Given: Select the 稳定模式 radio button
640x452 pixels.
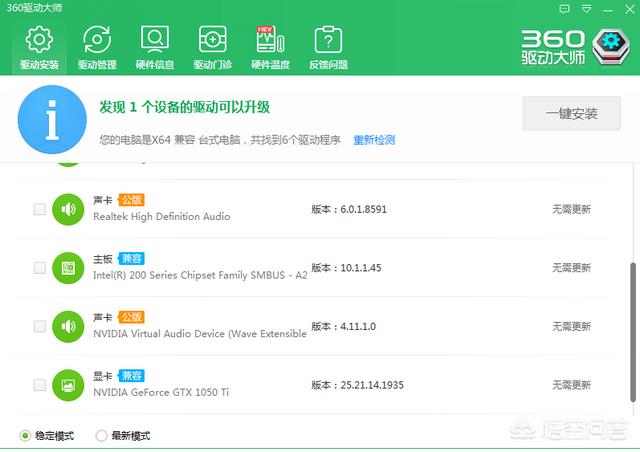Looking at the screenshot, I should pos(25,436).
